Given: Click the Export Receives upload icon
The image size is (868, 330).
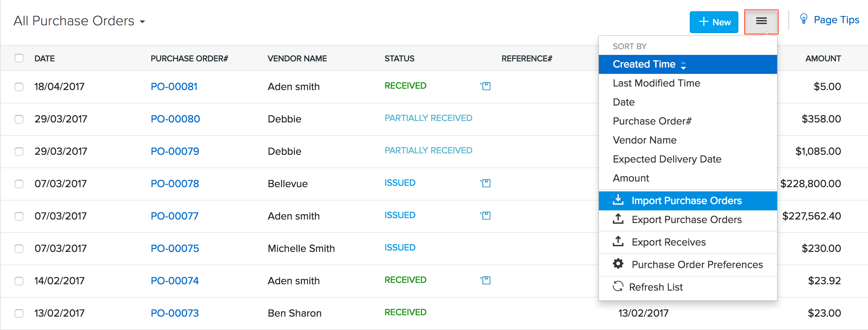Looking at the screenshot, I should (x=619, y=242).
